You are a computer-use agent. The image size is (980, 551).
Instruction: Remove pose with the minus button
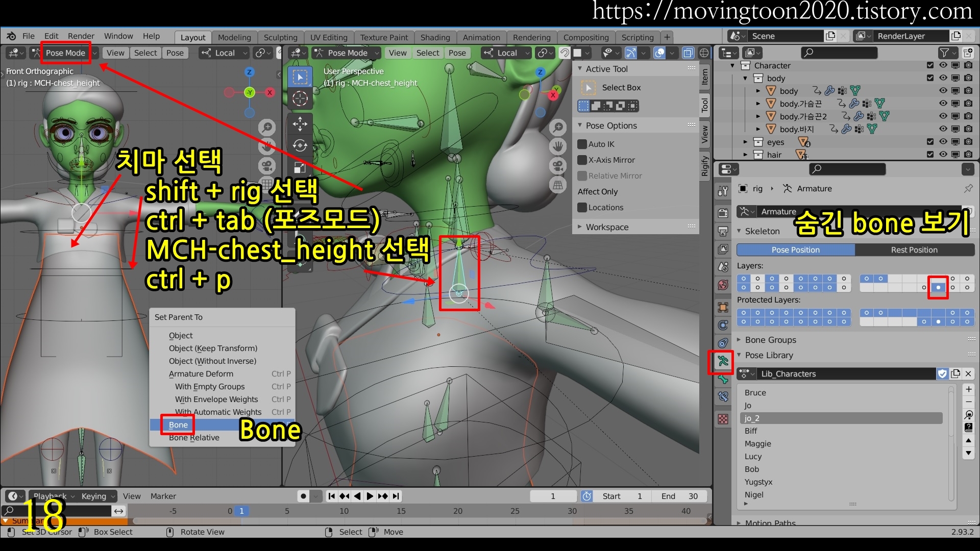tap(968, 402)
